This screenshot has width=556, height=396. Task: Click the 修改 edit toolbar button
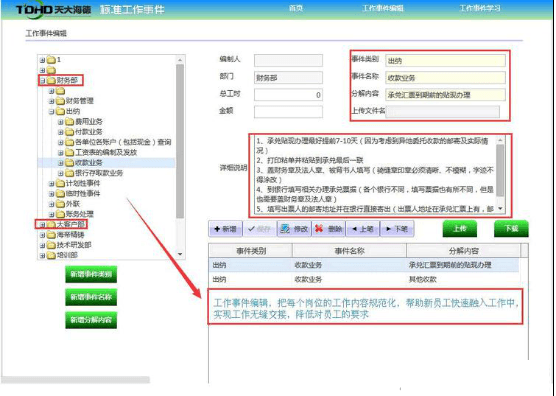tap(294, 229)
